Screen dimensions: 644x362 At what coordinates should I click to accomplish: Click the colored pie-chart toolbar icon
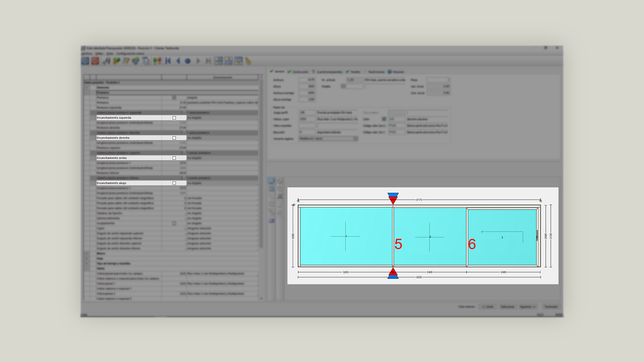(136, 61)
